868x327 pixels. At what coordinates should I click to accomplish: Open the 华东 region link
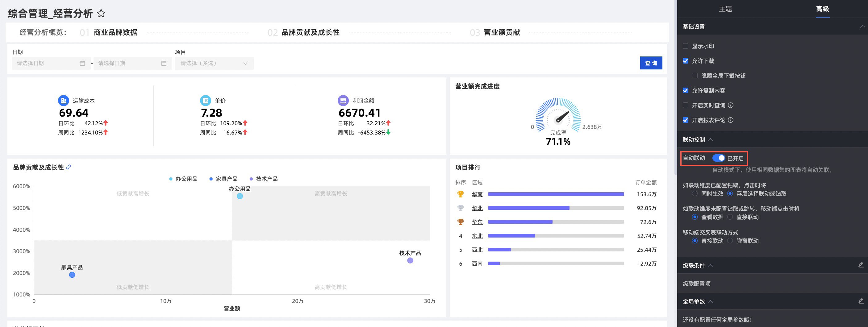tap(477, 222)
